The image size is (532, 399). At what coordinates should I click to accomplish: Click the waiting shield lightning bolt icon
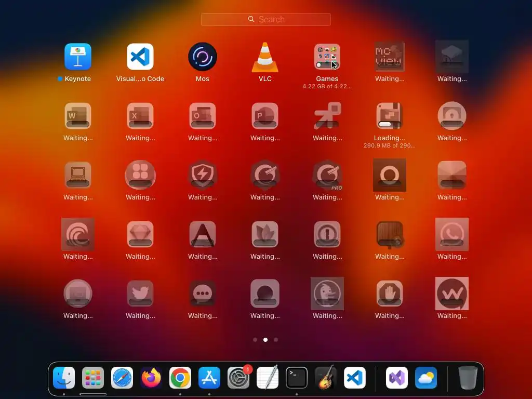coord(203,175)
